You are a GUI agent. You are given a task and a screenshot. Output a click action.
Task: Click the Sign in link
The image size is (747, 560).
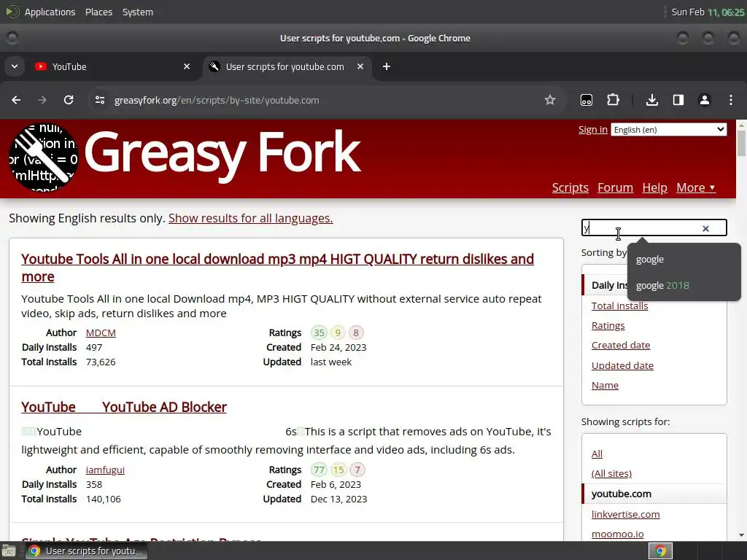coord(592,130)
